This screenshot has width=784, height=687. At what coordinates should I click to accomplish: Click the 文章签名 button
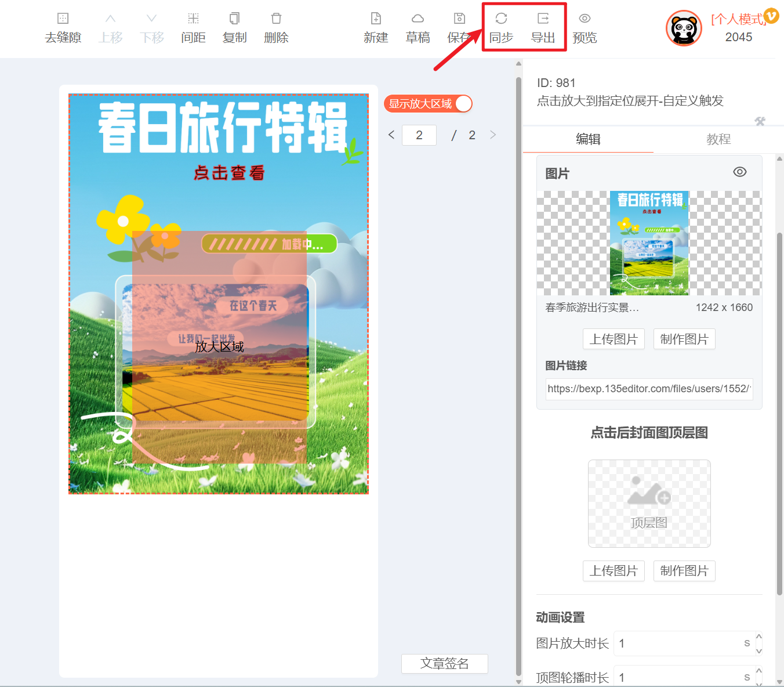tap(445, 663)
